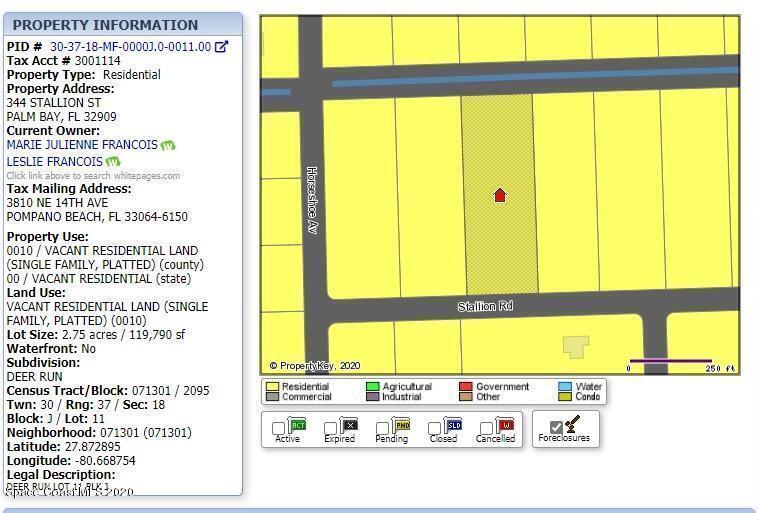The image size is (758, 513).
Task: Click the green Active listing flag icon
Action: coord(296,425)
